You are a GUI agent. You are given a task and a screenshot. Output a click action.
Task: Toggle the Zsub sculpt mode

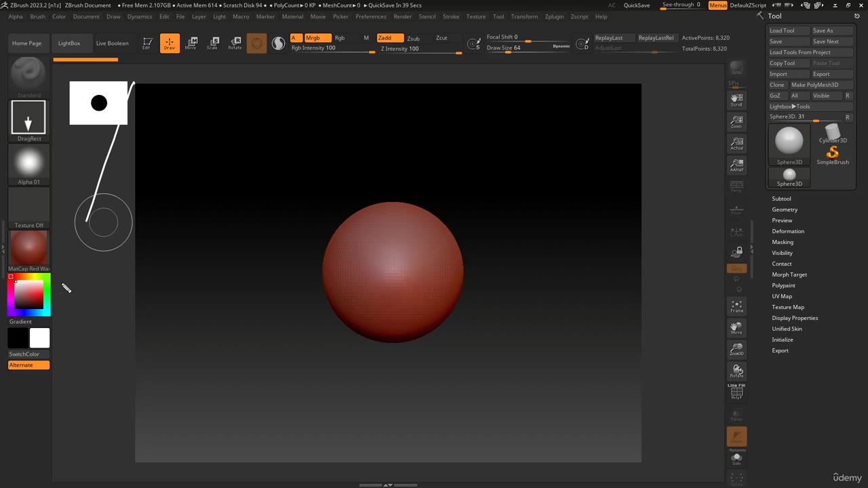[x=413, y=38]
